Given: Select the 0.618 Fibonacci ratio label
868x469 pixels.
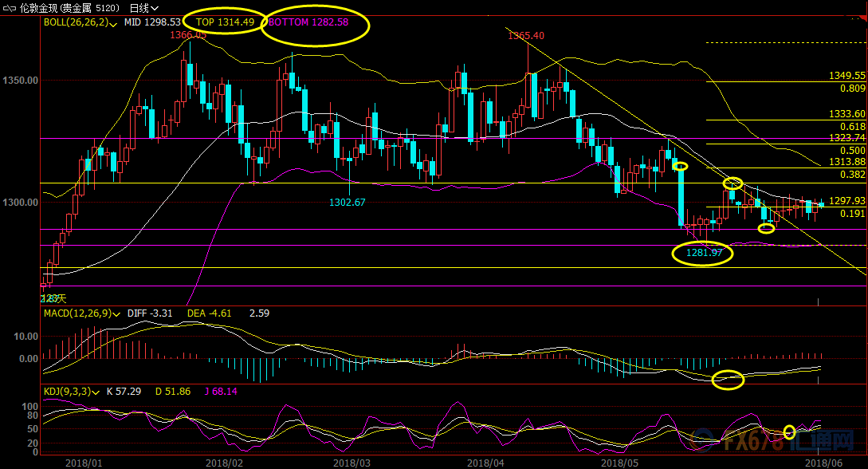Looking at the screenshot, I should 853,126.
